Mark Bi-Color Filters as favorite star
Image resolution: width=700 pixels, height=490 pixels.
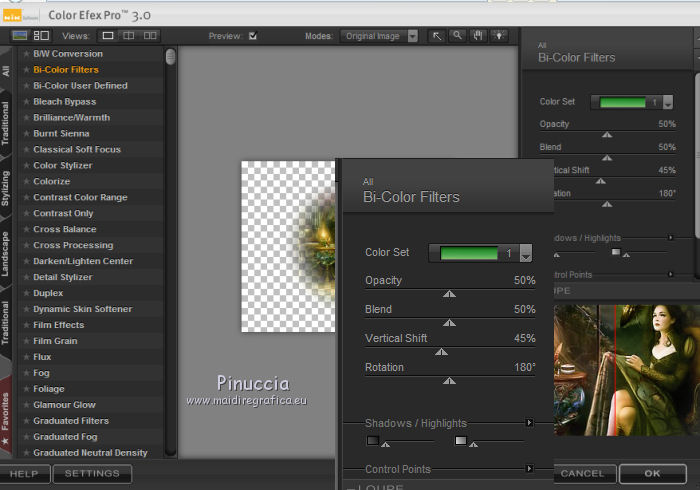[x=26, y=70]
